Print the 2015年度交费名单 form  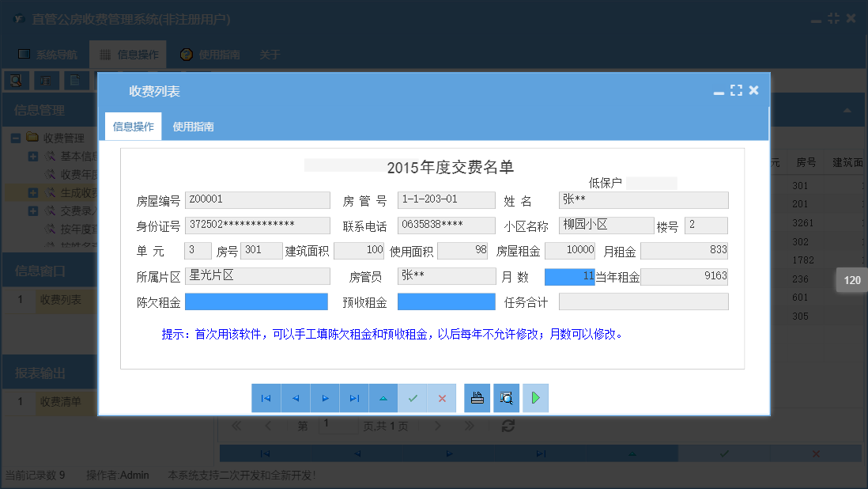[477, 398]
